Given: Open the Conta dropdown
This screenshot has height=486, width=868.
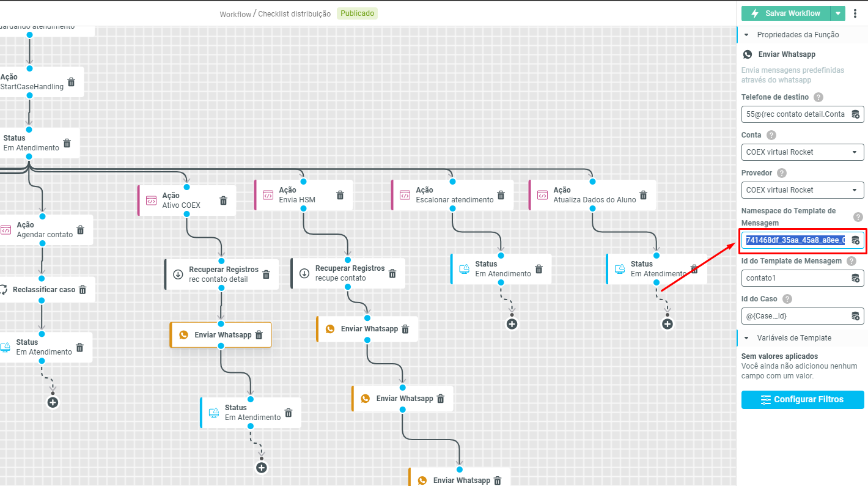Looking at the screenshot, I should pyautogui.click(x=802, y=152).
